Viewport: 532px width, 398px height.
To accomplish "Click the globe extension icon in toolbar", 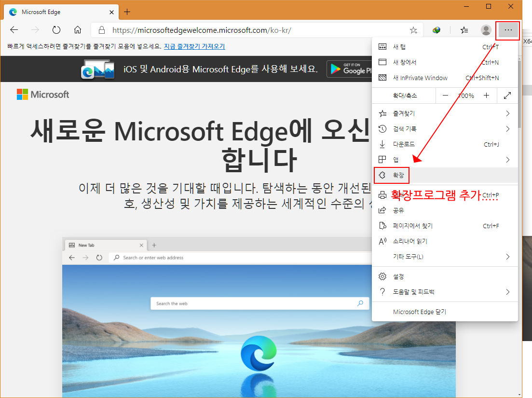I will point(437,30).
